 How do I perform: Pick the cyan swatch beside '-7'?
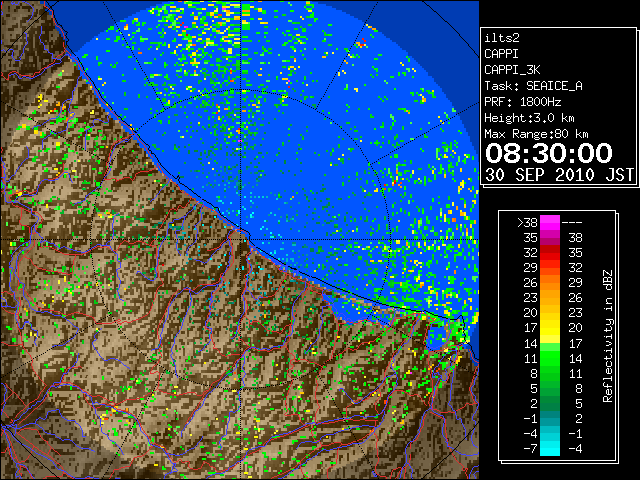pos(550,448)
